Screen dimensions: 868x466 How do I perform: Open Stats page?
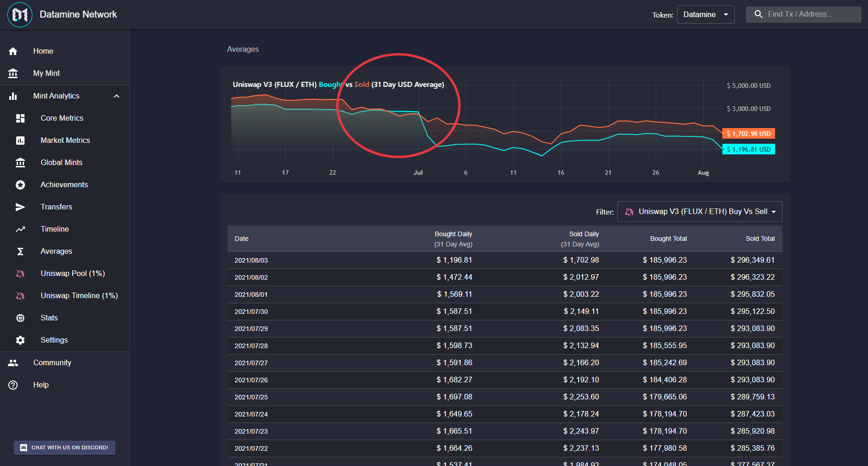click(65, 318)
